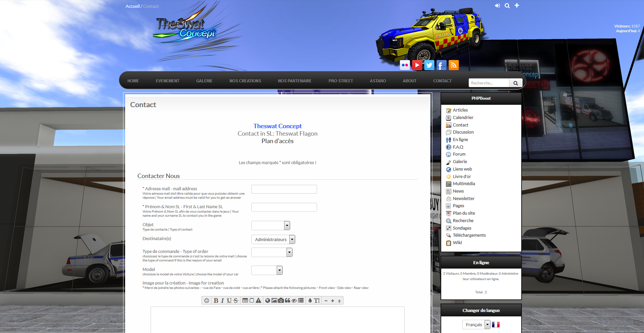Click the TheSwat Concept site logo
Viewport: 644px width, 333px height.
click(x=186, y=29)
